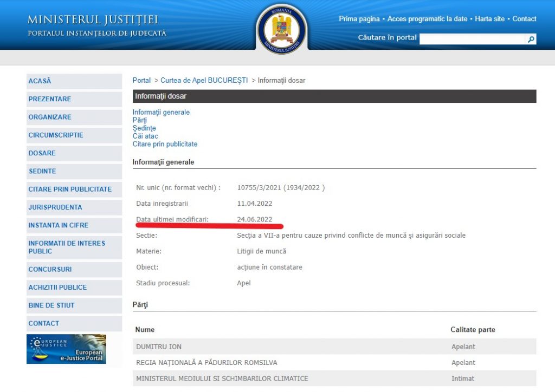
Task: Jump to the Căi atac section link
Action: pyautogui.click(x=145, y=136)
